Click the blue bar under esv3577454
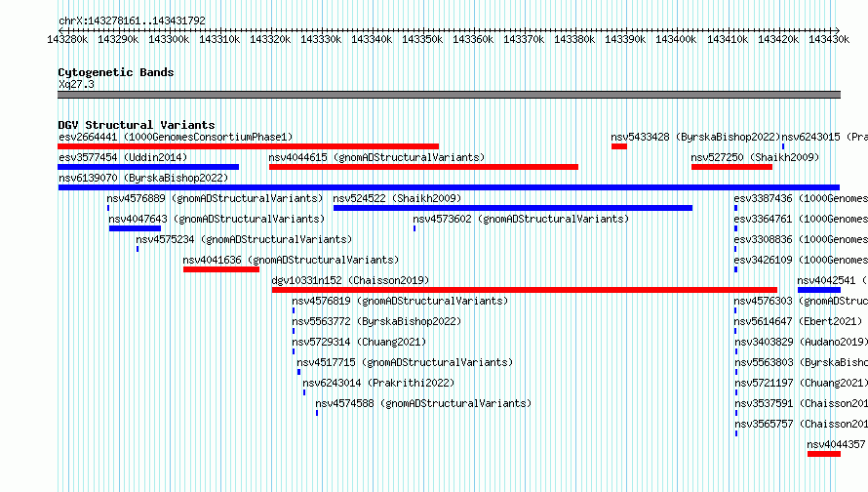Screen dimensions: 868x492 (148, 167)
